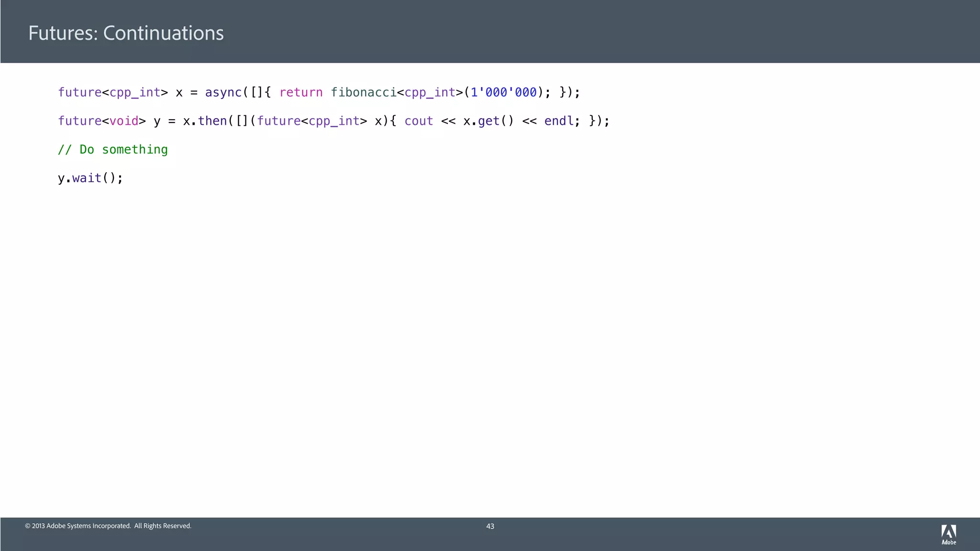The height and width of the screenshot is (551, 980).
Task: Click the endl identifier
Action: pos(559,121)
